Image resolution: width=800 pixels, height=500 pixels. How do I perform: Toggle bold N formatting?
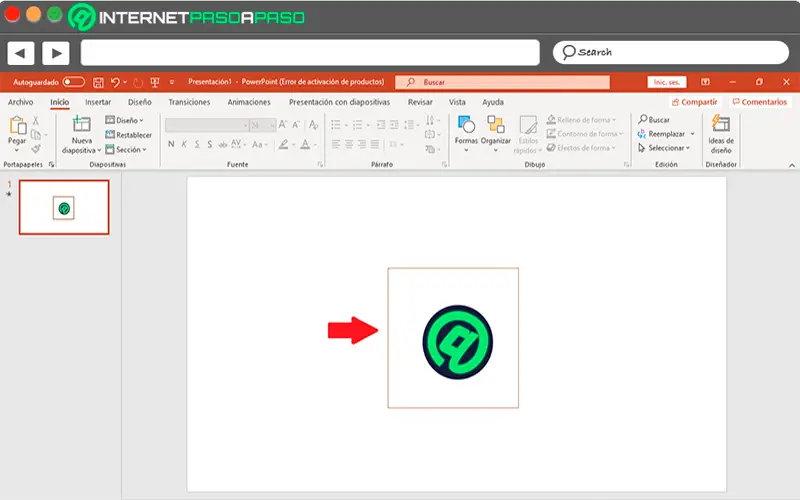click(171, 144)
